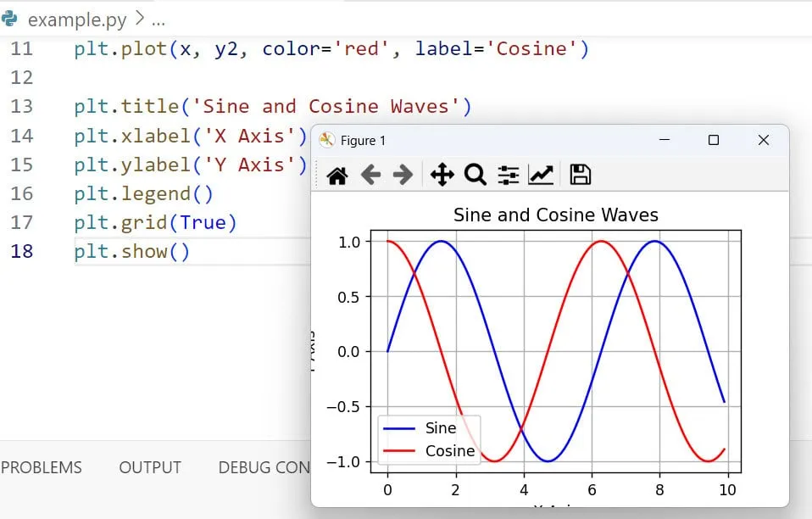Switch to the OUTPUT tab
Image resolution: width=812 pixels, height=519 pixels.
coord(150,467)
